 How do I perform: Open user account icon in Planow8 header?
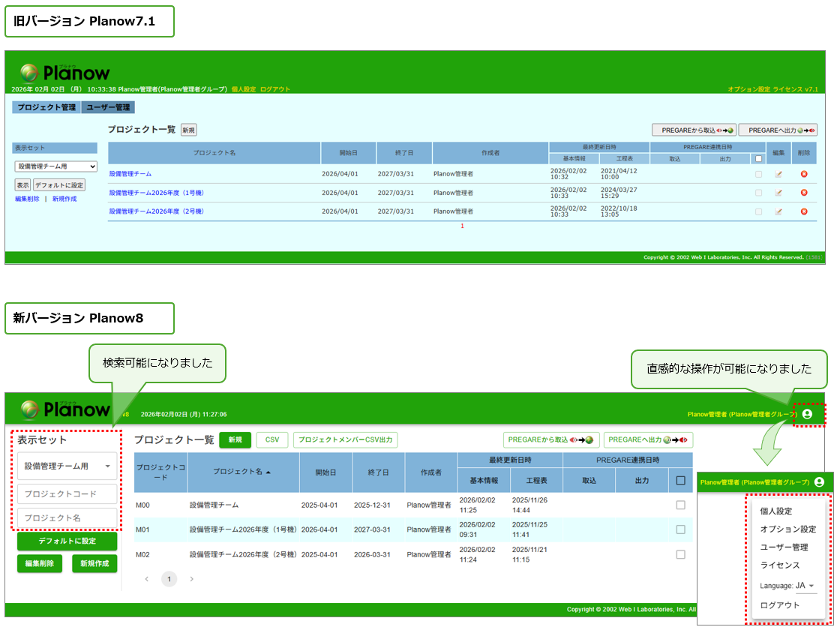807,414
